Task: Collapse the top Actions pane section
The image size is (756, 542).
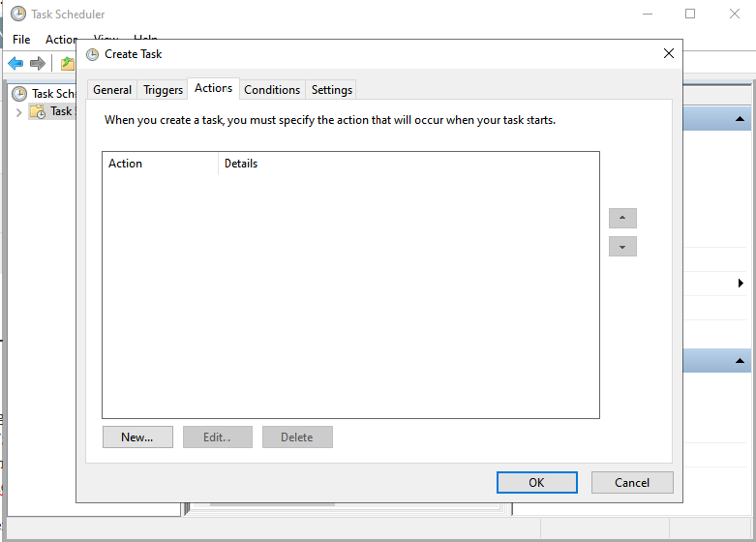Action: coord(740,119)
